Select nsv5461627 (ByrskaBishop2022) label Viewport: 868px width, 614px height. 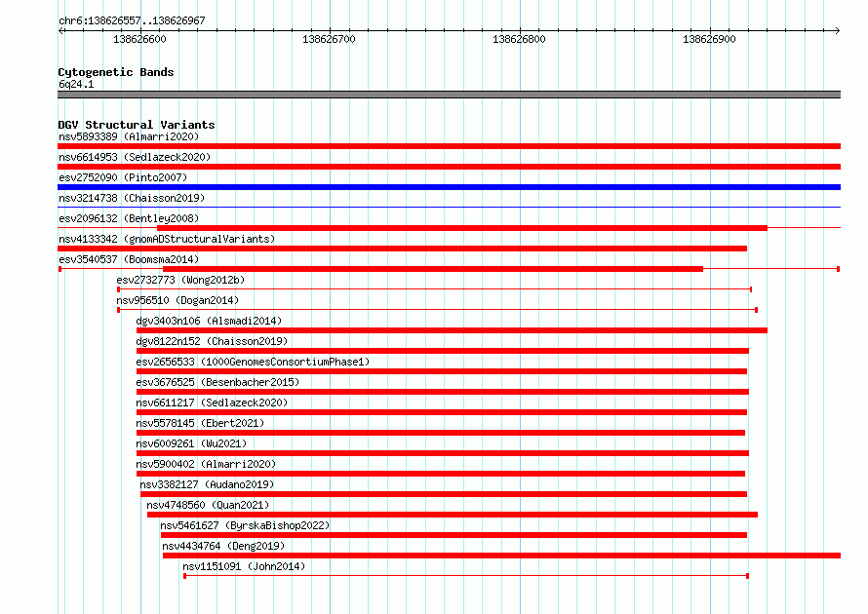(245, 525)
